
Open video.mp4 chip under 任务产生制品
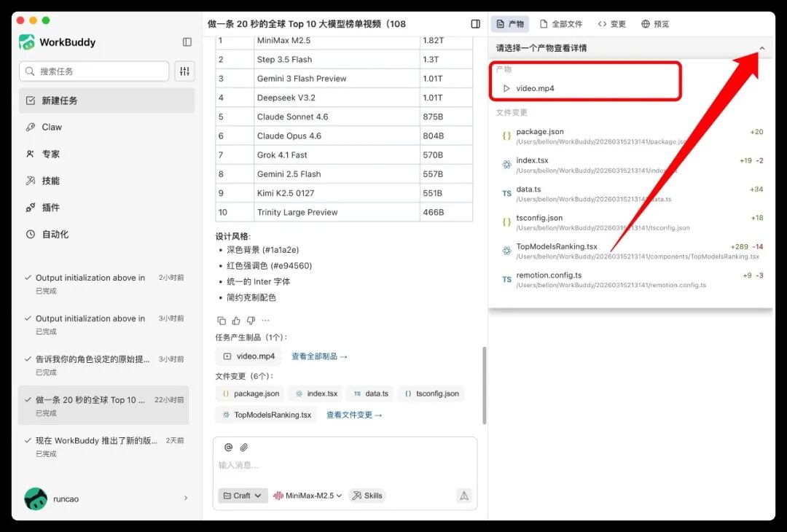[249, 356]
